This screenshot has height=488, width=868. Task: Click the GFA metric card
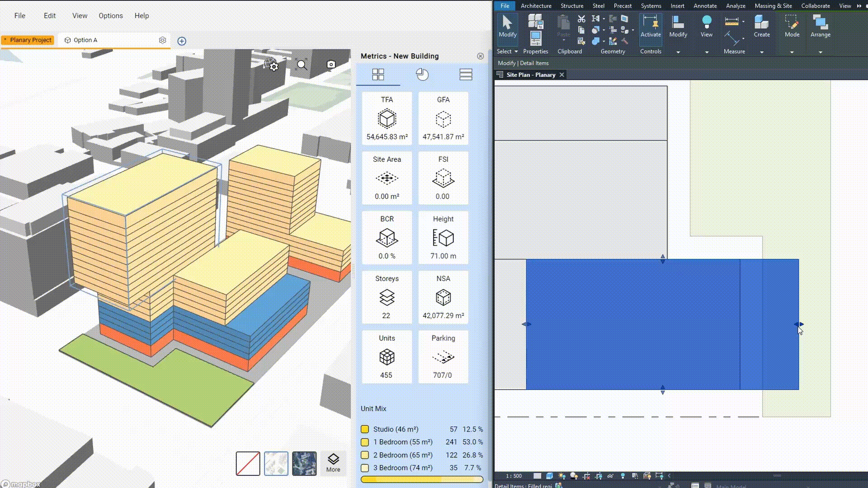[x=443, y=118]
